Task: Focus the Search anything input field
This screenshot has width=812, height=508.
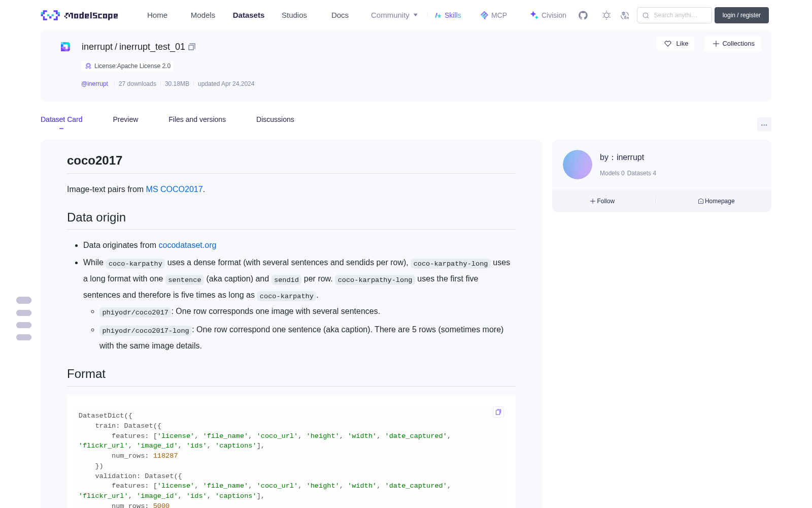Action: click(674, 15)
